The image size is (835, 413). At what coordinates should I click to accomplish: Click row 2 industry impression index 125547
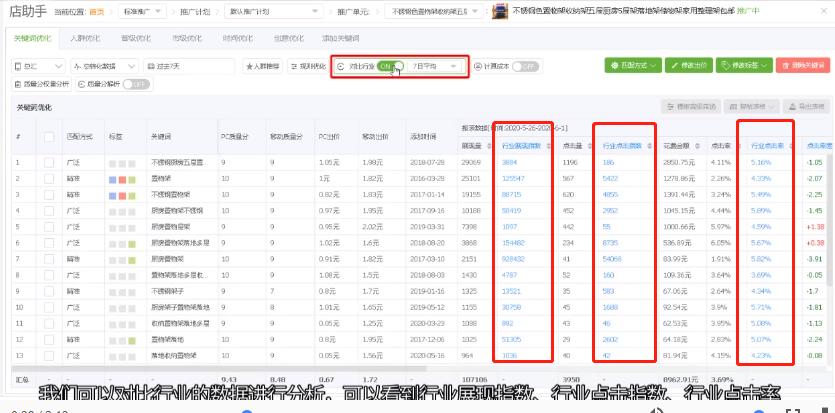coord(513,178)
